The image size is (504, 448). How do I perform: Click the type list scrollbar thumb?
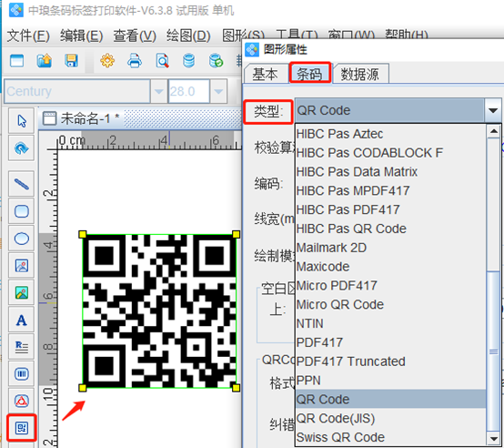pyautogui.click(x=493, y=351)
